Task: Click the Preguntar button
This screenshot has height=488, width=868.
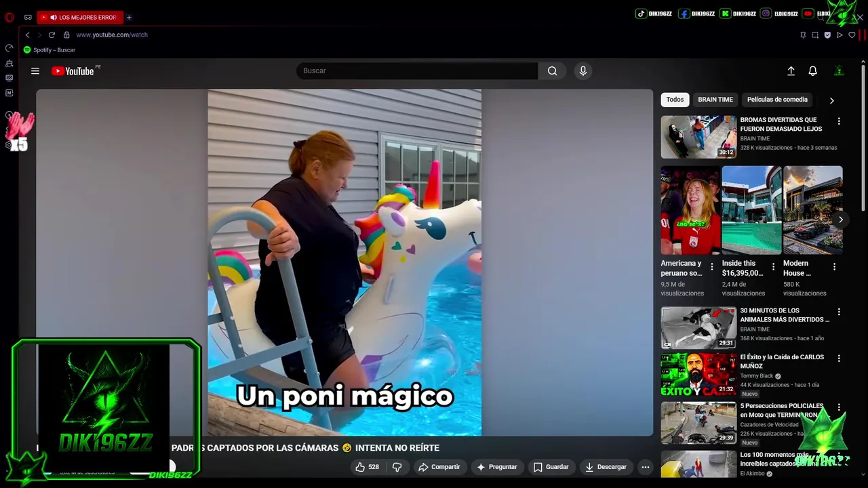Action: [497, 467]
